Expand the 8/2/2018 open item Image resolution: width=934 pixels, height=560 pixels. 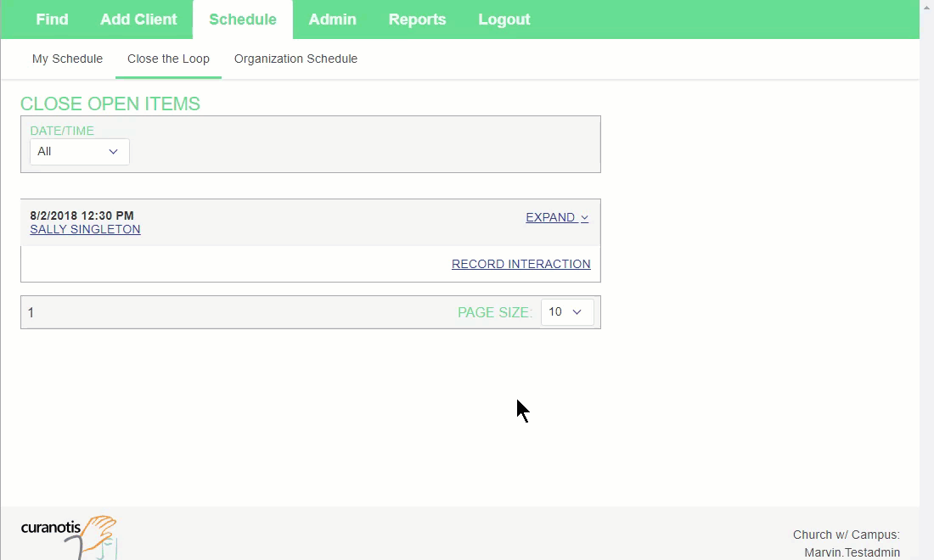[x=556, y=217]
